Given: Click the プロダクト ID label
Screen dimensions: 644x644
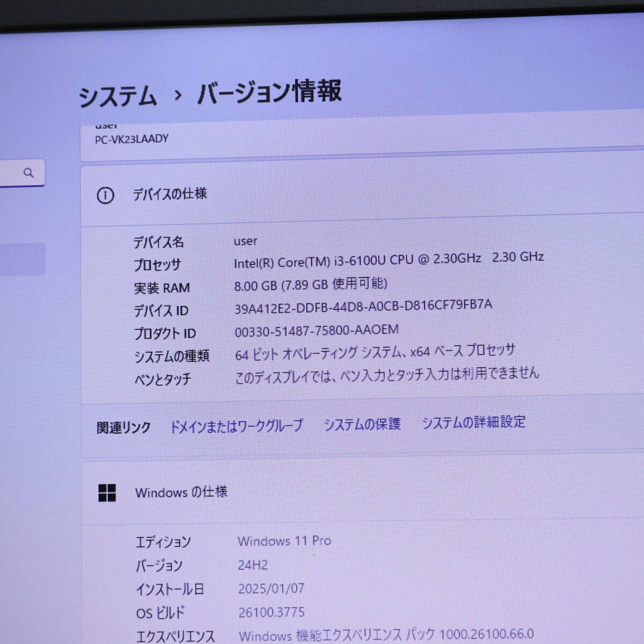Looking at the screenshot, I should click(165, 334).
